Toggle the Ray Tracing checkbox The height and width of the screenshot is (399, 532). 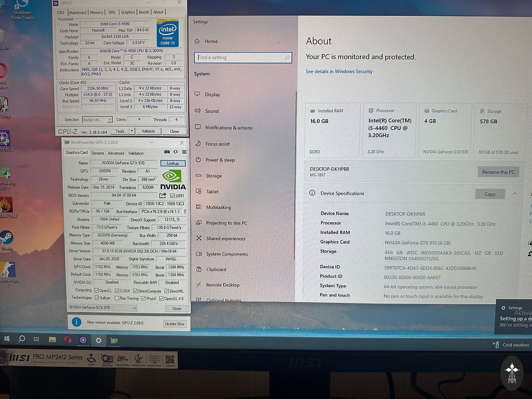pyautogui.click(x=116, y=298)
